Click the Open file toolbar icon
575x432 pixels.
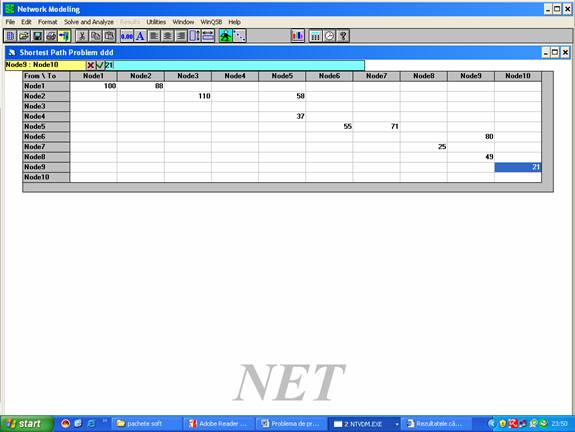24,36
